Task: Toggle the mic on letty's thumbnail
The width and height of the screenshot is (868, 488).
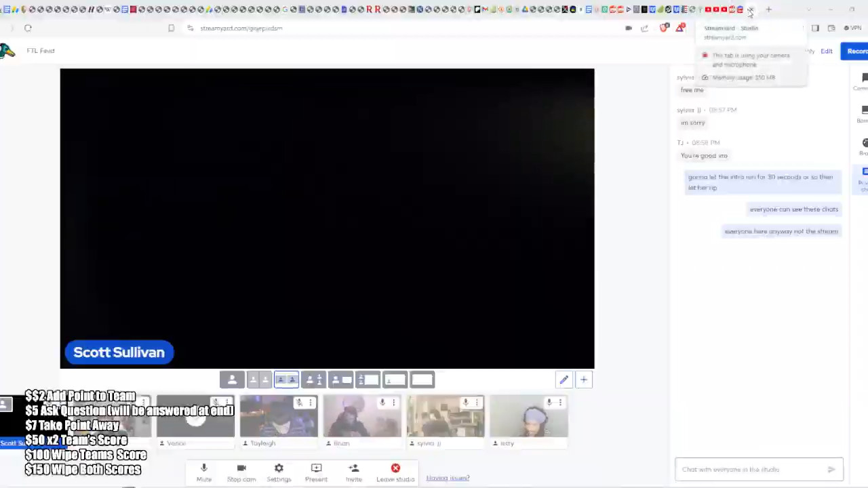Action: (x=549, y=403)
